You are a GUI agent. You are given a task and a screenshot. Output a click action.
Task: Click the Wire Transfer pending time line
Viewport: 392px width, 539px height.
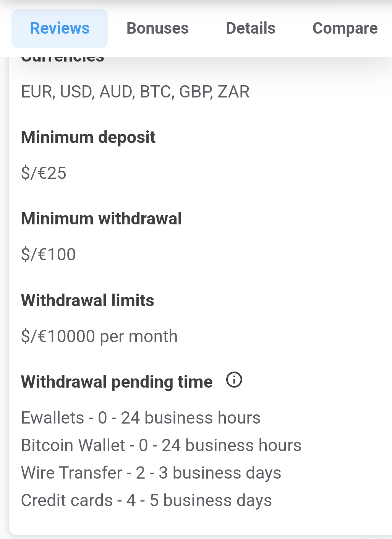[x=151, y=473]
